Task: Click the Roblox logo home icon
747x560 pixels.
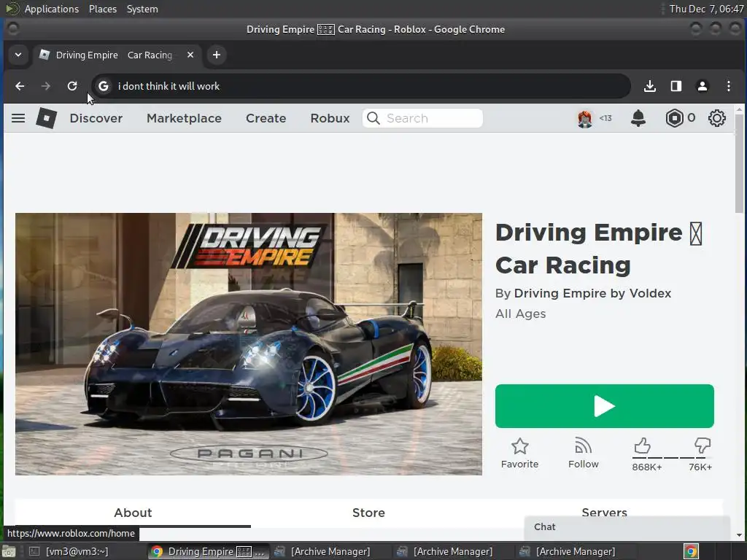Action: 46,118
